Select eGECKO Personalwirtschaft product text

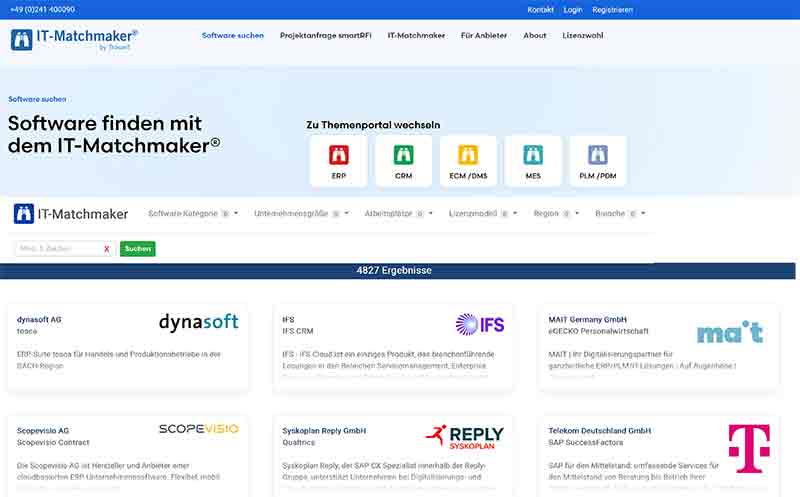(x=598, y=331)
